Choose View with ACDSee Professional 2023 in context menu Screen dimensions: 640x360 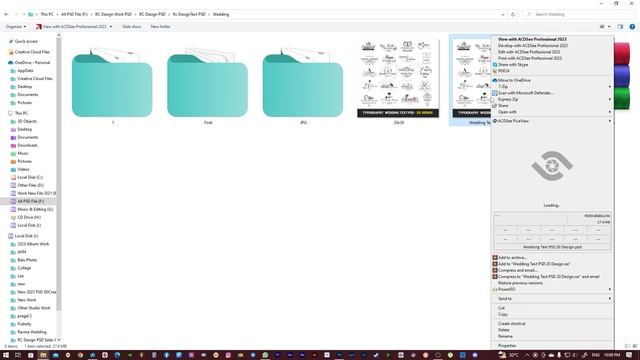pos(552,39)
